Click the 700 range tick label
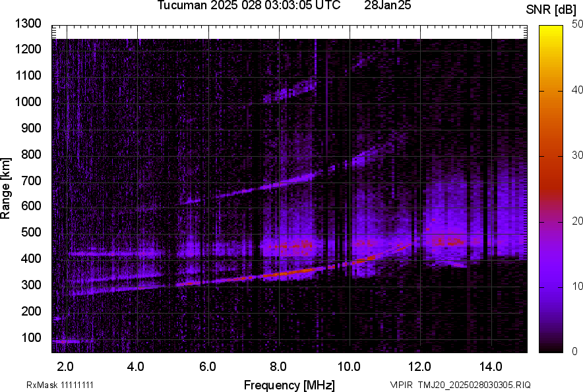The height and width of the screenshot is (392, 583). click(x=31, y=181)
